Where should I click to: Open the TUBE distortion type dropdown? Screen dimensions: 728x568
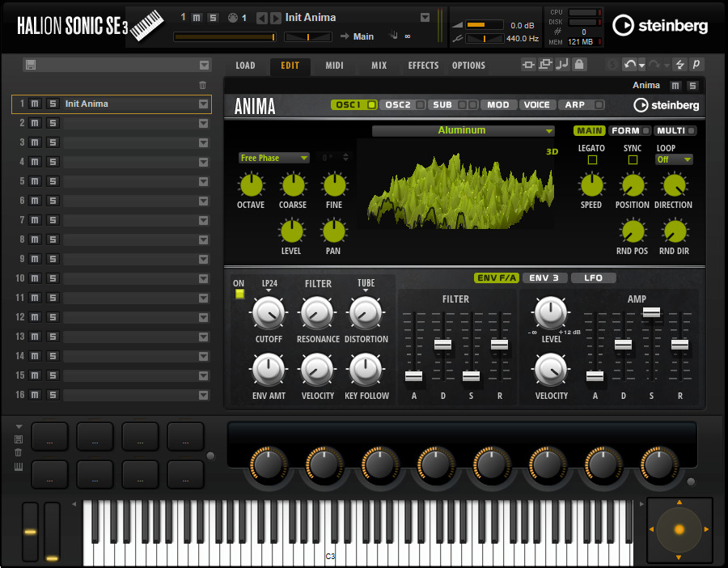366,286
